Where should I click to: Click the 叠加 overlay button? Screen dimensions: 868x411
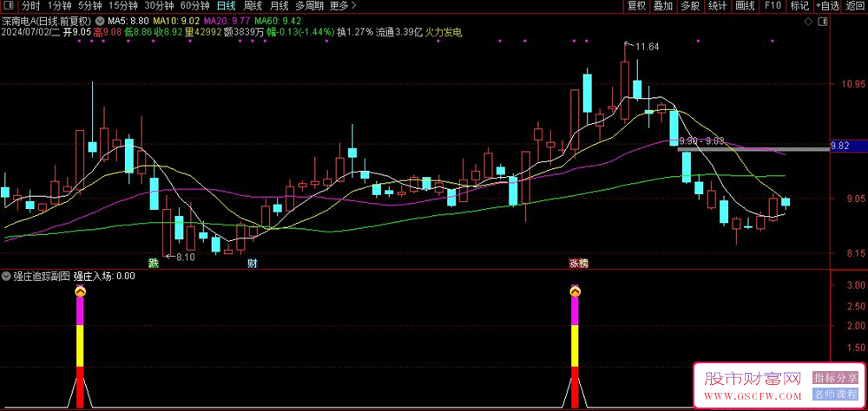click(x=663, y=6)
